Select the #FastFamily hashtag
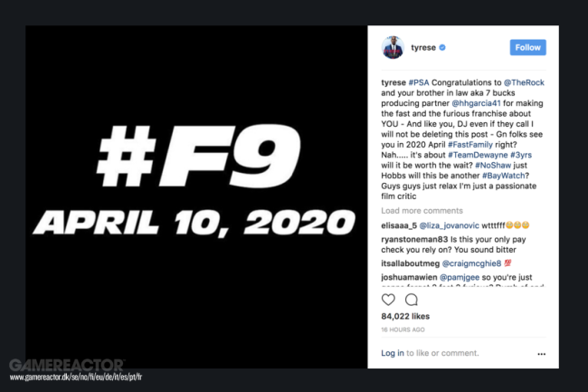This screenshot has height=392, width=588. point(469,145)
